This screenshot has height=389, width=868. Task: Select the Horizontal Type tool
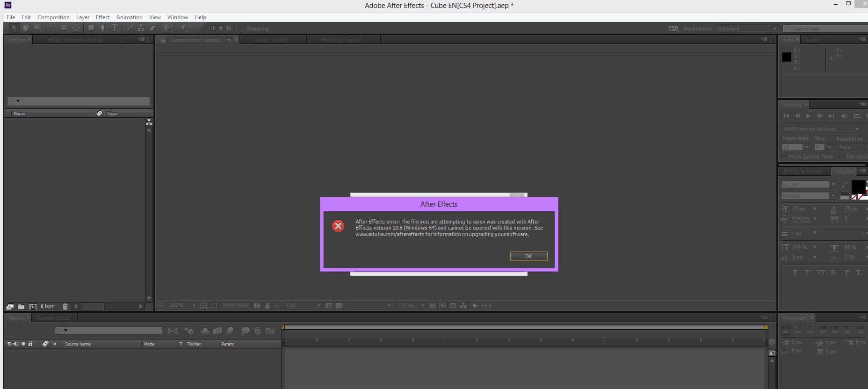[115, 28]
